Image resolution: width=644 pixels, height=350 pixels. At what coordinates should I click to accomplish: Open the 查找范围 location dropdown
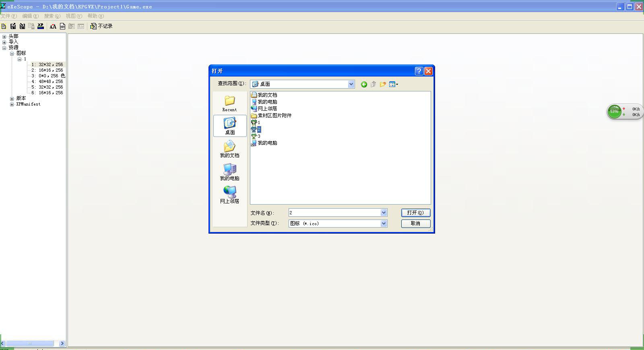point(351,84)
